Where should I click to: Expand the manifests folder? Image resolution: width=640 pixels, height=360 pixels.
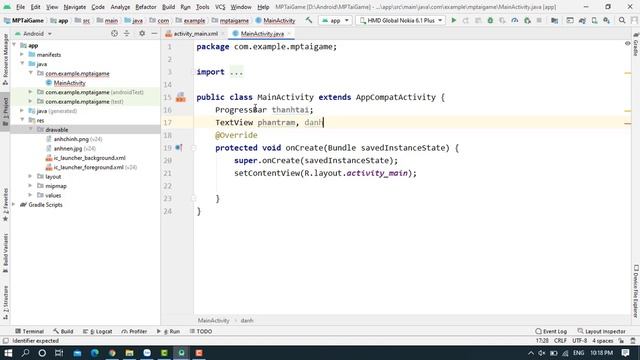pos(22,54)
